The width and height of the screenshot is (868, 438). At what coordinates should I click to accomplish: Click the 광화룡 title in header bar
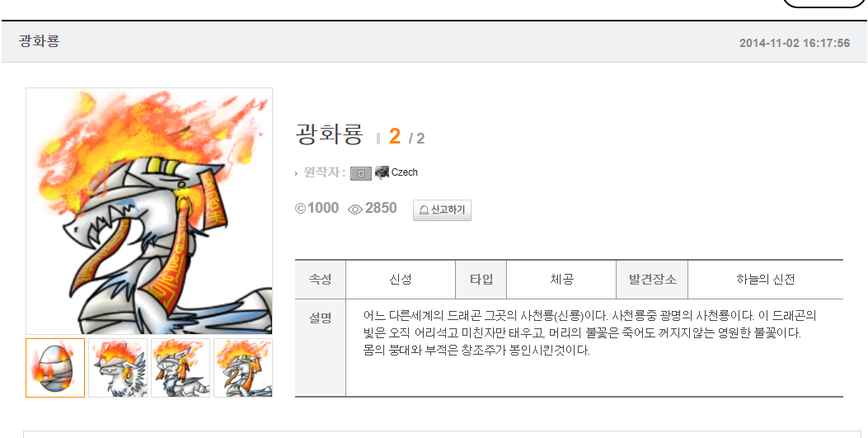[x=39, y=41]
